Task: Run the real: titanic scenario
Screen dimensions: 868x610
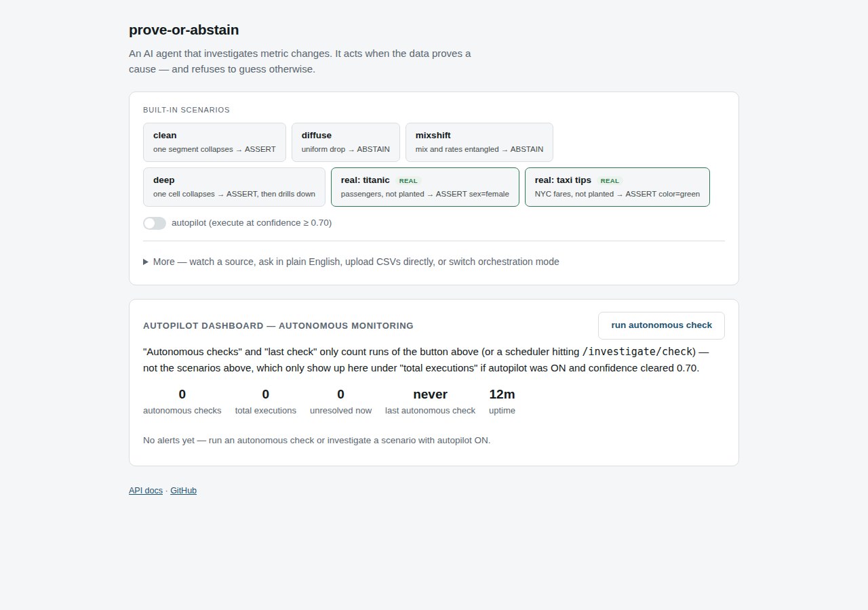Action: [x=425, y=187]
